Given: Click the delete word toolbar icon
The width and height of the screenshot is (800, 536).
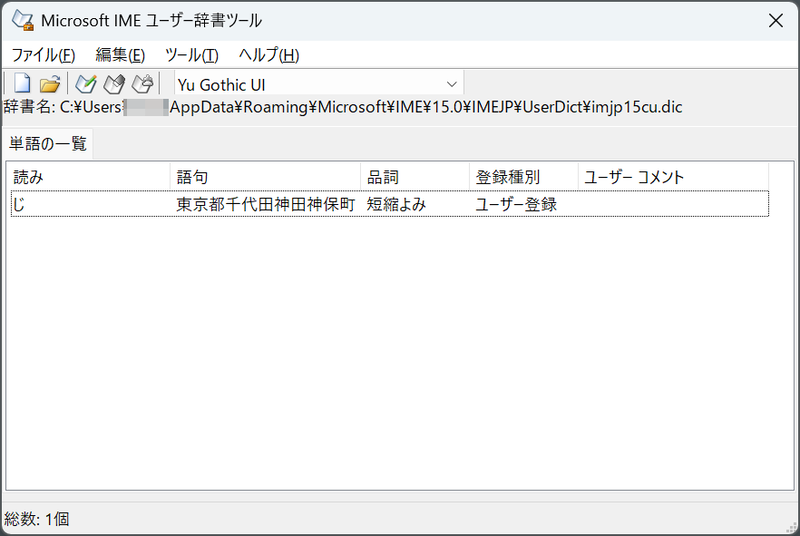Looking at the screenshot, I should [x=142, y=84].
